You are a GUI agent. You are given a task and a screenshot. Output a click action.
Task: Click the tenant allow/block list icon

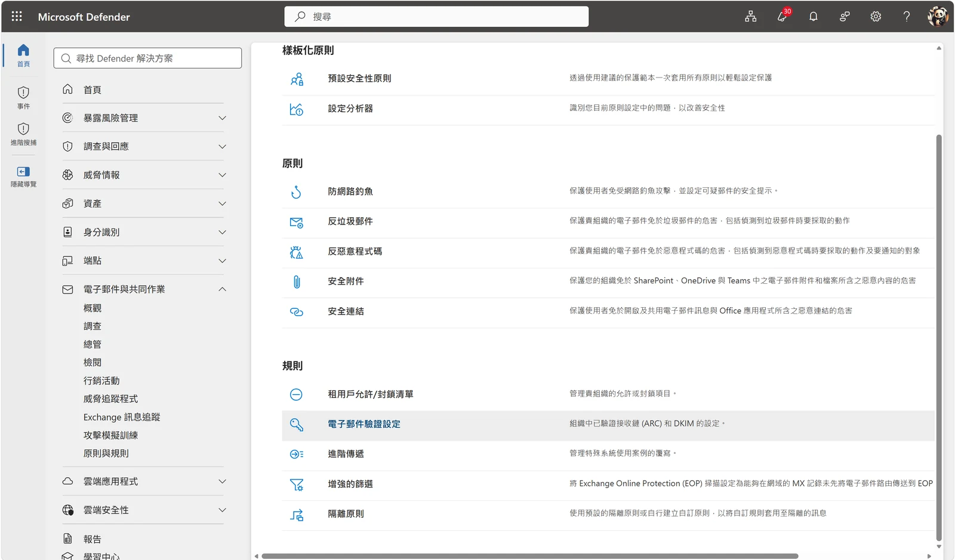296,394
